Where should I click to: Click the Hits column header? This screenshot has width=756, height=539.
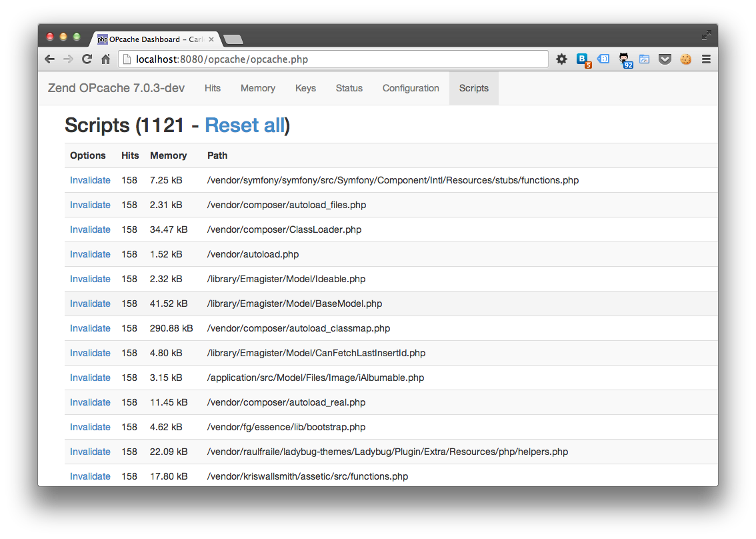[x=130, y=155]
